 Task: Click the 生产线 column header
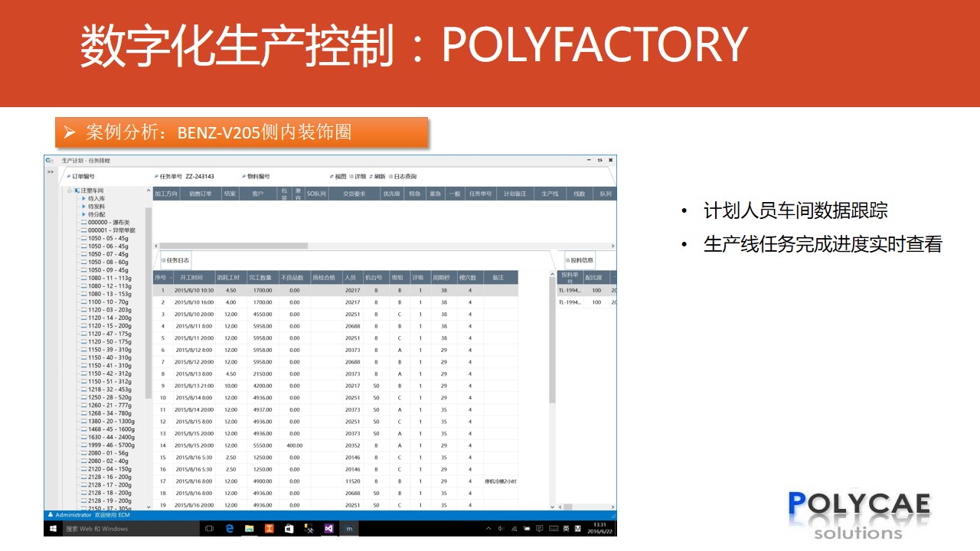550,194
